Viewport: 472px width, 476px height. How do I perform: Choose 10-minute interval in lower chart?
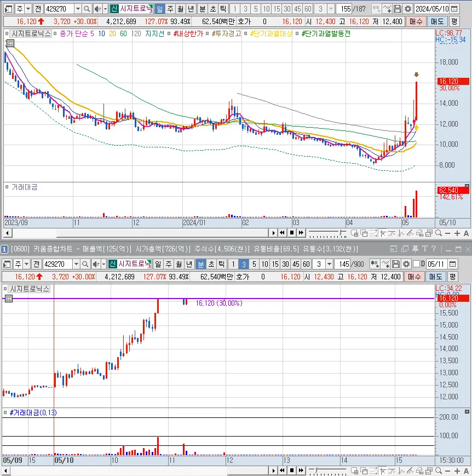point(265,264)
